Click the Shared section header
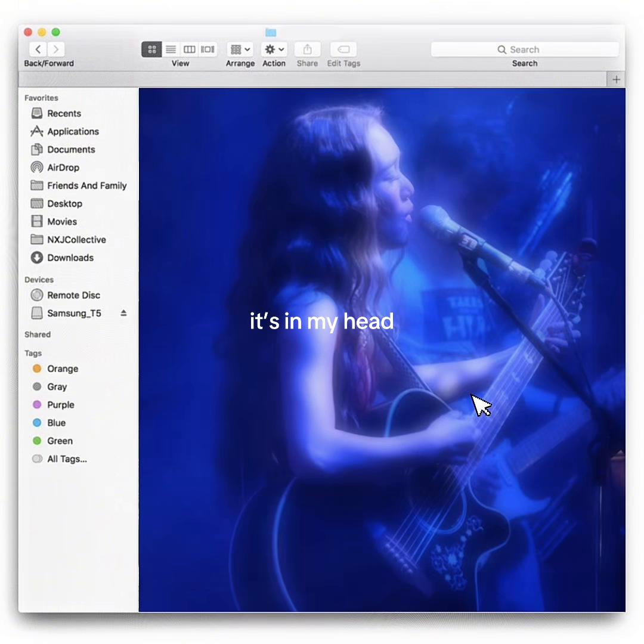 [x=38, y=335]
